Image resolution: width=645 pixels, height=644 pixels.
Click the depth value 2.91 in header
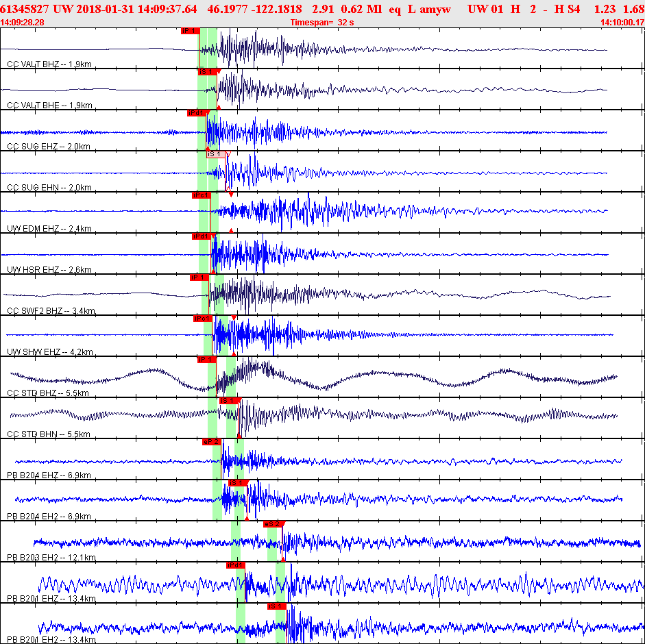pos(323,9)
